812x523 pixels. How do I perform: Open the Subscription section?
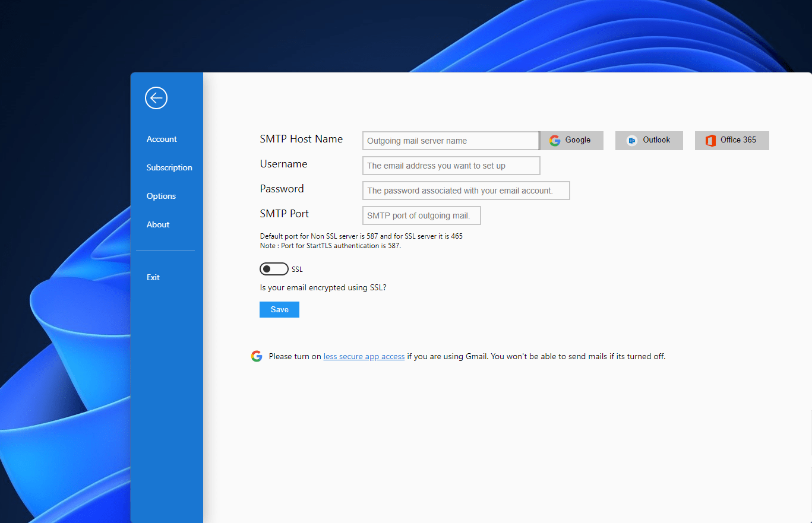169,167
